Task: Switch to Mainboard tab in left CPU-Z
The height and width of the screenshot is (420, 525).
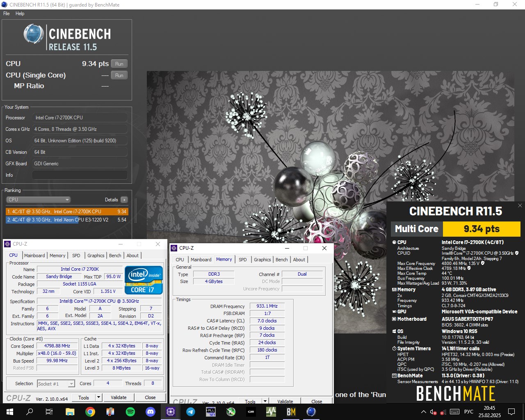Action: pos(34,256)
